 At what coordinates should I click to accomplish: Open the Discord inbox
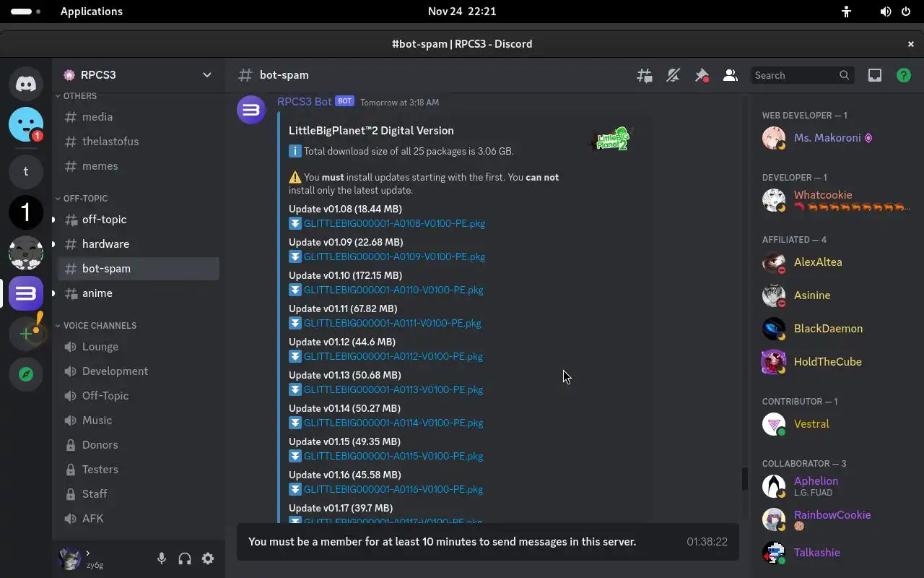point(875,75)
